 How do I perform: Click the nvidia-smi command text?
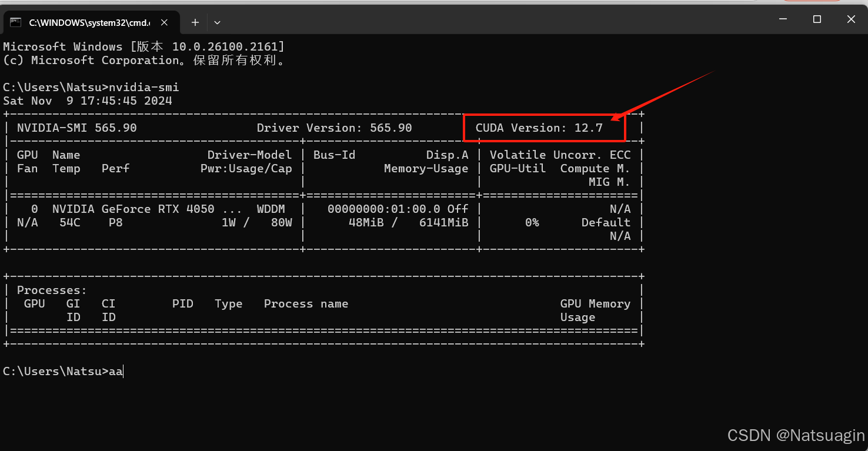click(x=144, y=87)
